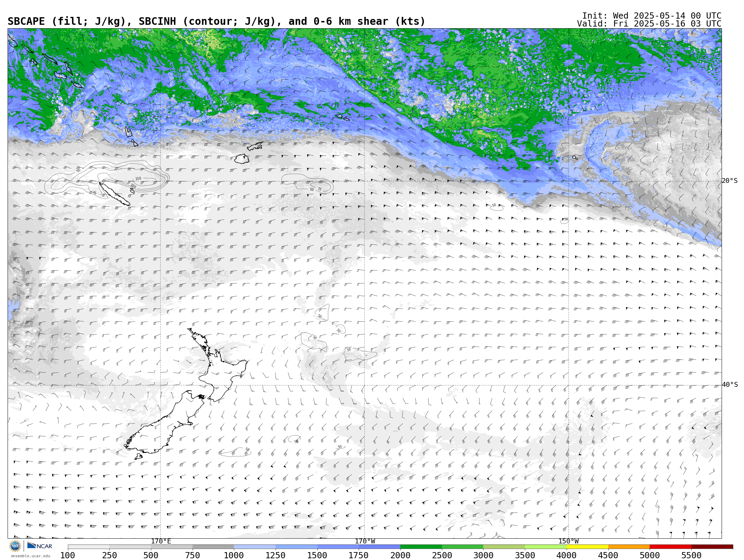The width and height of the screenshot is (744, 560).
Task: Click the '1500' colorbar label
Action: pos(317,555)
